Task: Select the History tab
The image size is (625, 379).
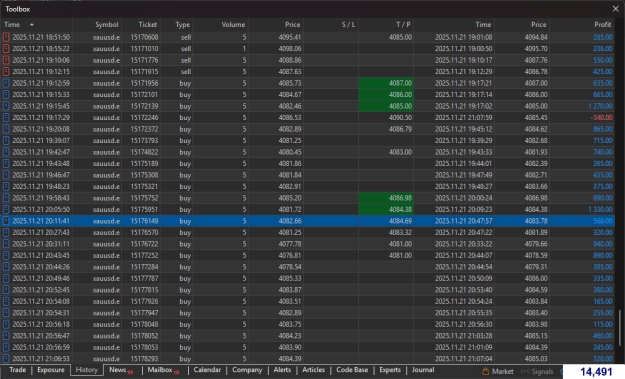Action: coord(86,370)
